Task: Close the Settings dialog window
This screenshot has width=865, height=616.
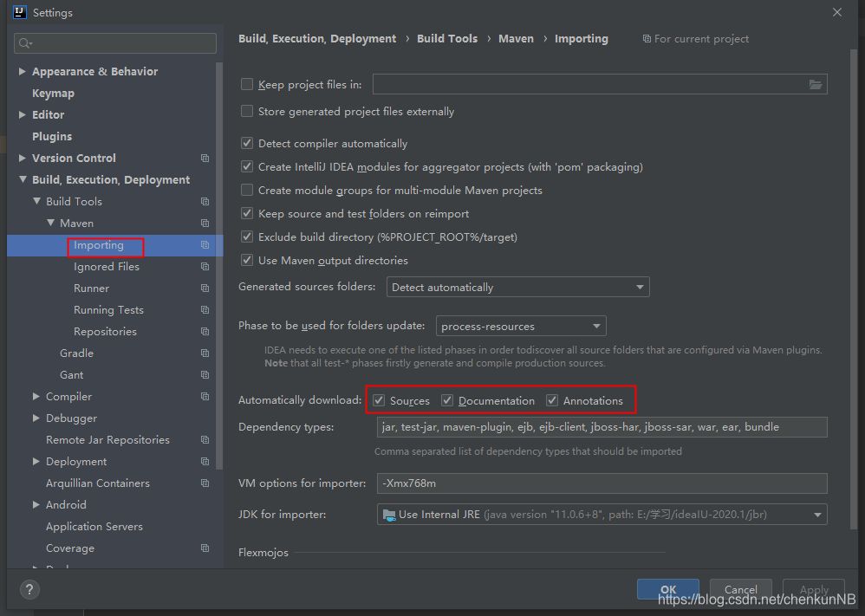Action: [x=837, y=12]
